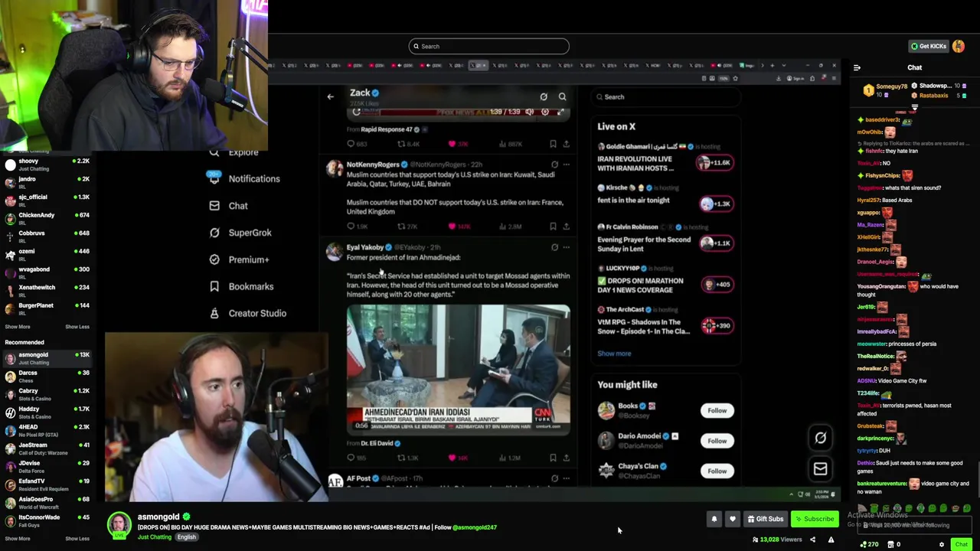Click fullscreen on X video player
Screen dimensions: 980x551
coord(560,112)
